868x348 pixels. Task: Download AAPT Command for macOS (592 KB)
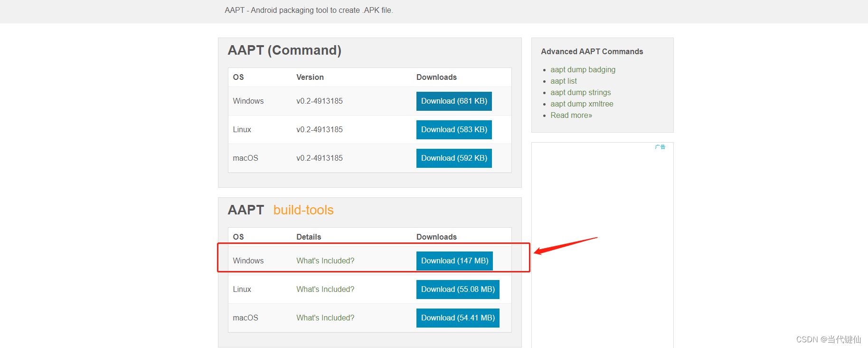pyautogui.click(x=454, y=158)
